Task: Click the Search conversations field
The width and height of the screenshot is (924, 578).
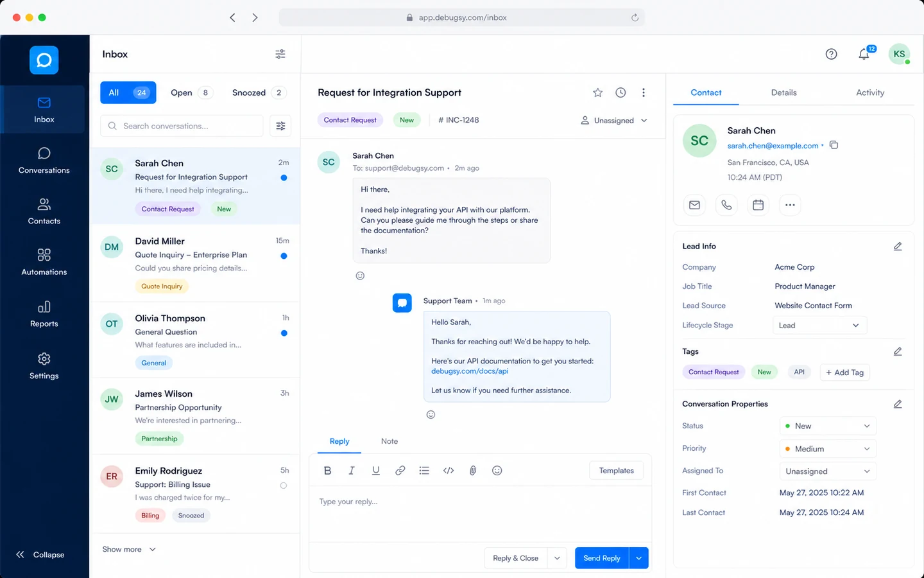Action: coord(182,126)
